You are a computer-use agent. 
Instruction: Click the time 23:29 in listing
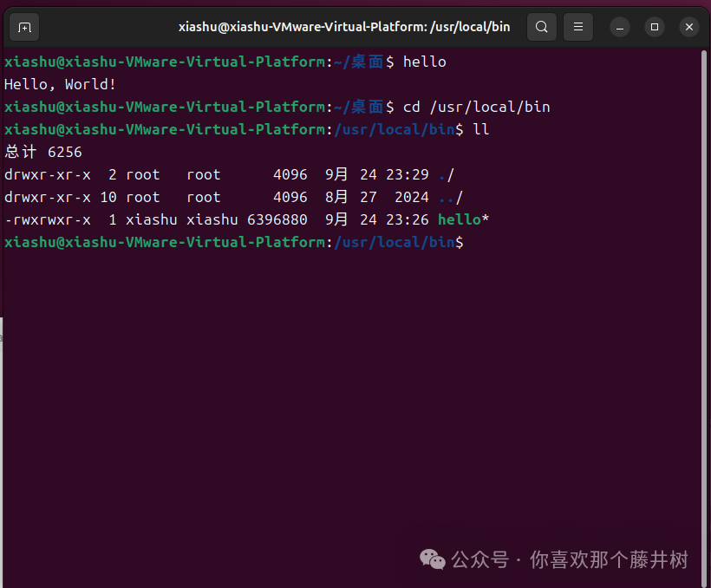(x=408, y=174)
